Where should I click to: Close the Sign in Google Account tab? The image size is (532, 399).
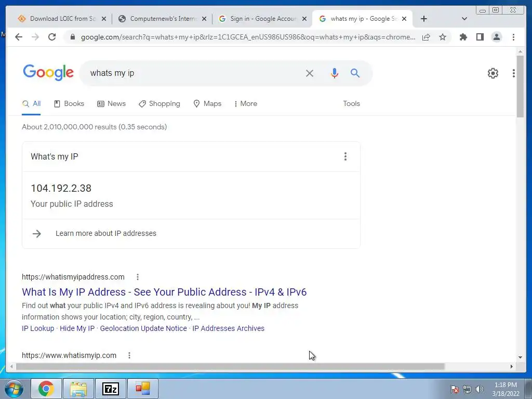pyautogui.click(x=304, y=19)
